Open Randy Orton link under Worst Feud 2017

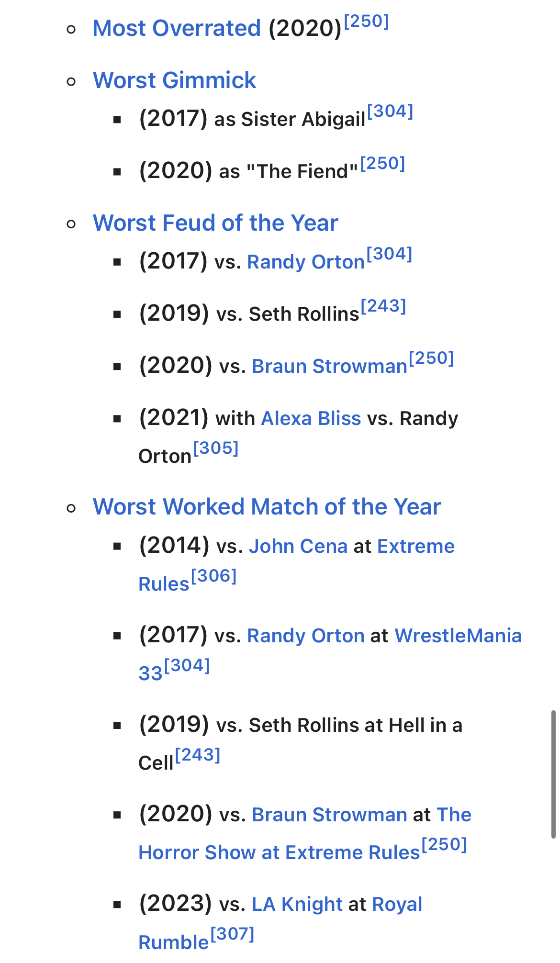point(305,262)
